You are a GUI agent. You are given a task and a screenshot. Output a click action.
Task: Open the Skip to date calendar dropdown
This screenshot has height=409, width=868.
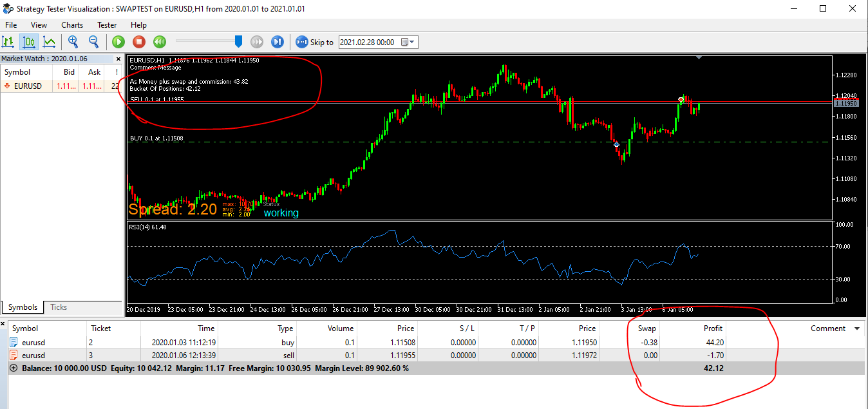point(408,42)
